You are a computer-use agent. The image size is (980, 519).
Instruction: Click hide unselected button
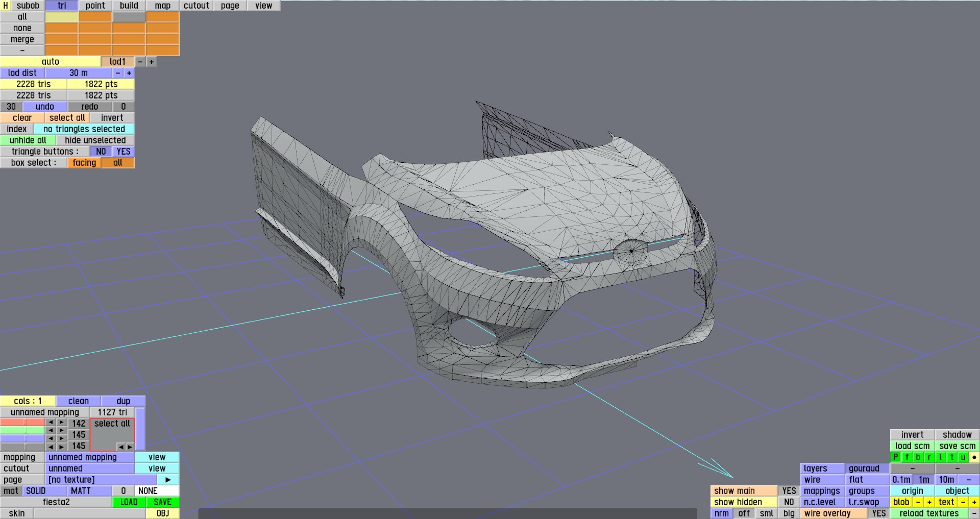pyautogui.click(x=95, y=140)
